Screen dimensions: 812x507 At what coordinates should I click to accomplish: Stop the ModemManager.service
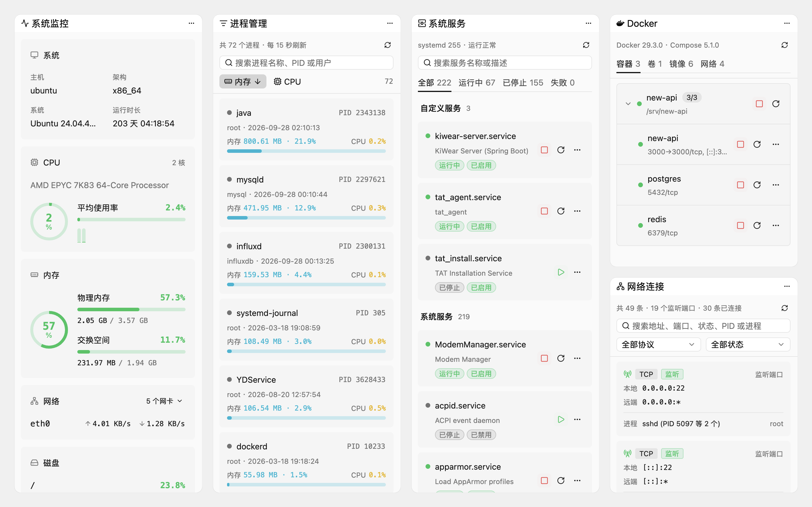pos(544,358)
